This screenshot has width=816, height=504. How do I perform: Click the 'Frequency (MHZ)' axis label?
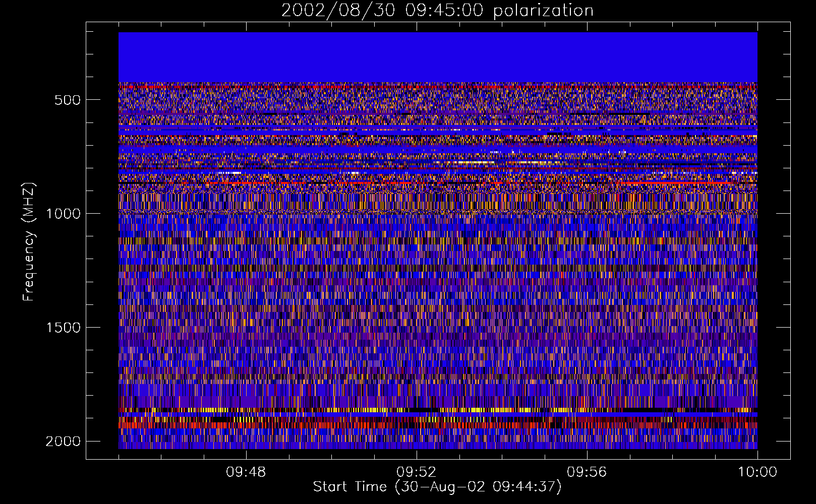click(x=29, y=242)
